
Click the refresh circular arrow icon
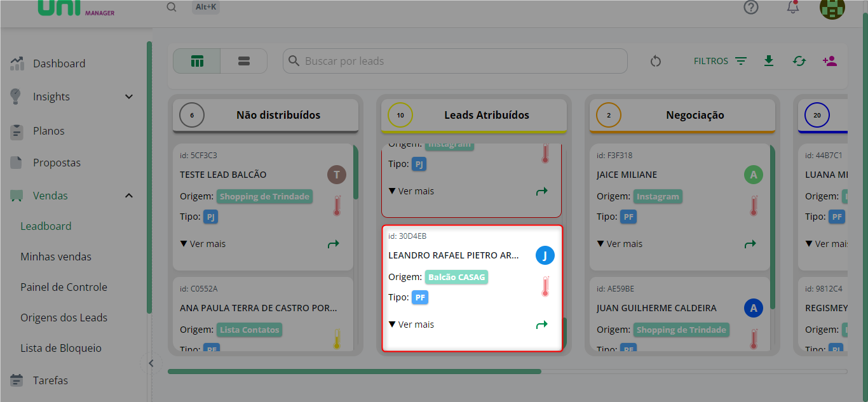(x=656, y=62)
